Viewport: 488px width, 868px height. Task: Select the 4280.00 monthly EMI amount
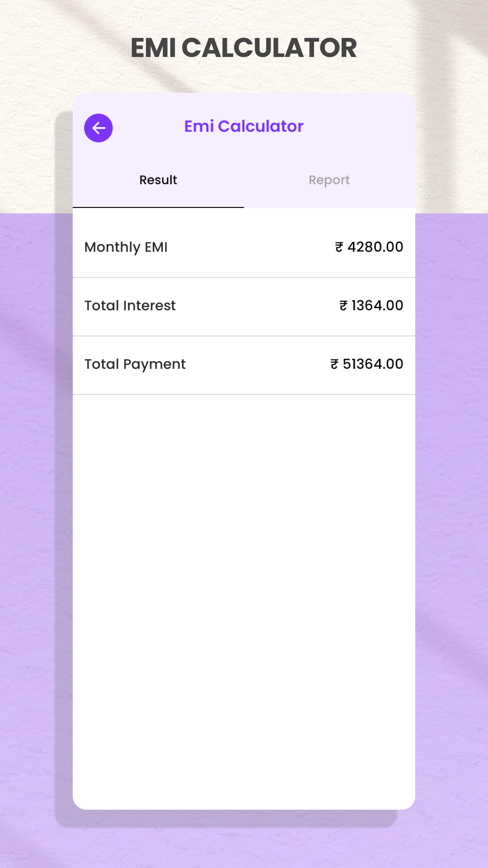coord(375,247)
